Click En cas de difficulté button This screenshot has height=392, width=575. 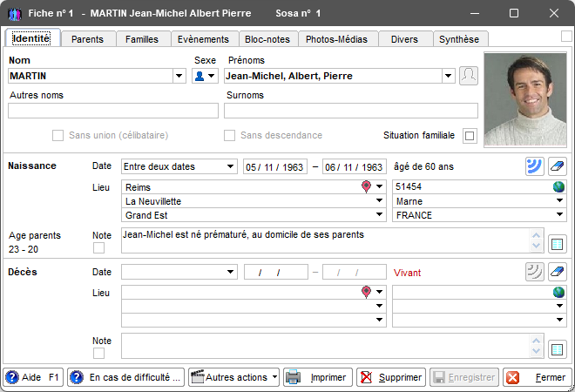coord(125,377)
